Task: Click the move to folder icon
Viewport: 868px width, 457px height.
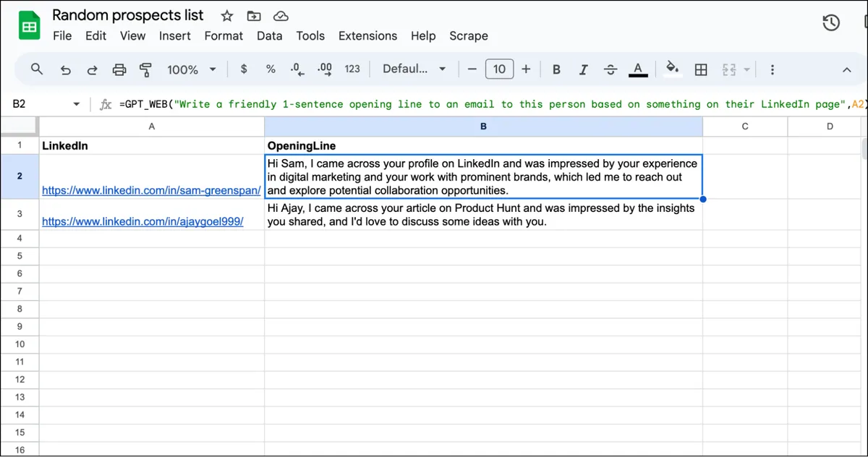Action: point(254,16)
